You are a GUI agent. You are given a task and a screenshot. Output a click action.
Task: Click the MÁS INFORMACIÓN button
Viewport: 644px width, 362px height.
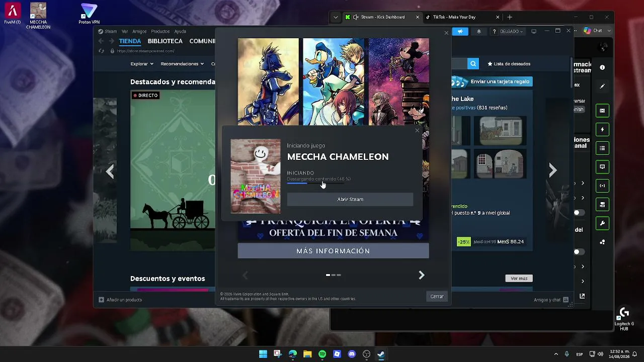pyautogui.click(x=333, y=251)
